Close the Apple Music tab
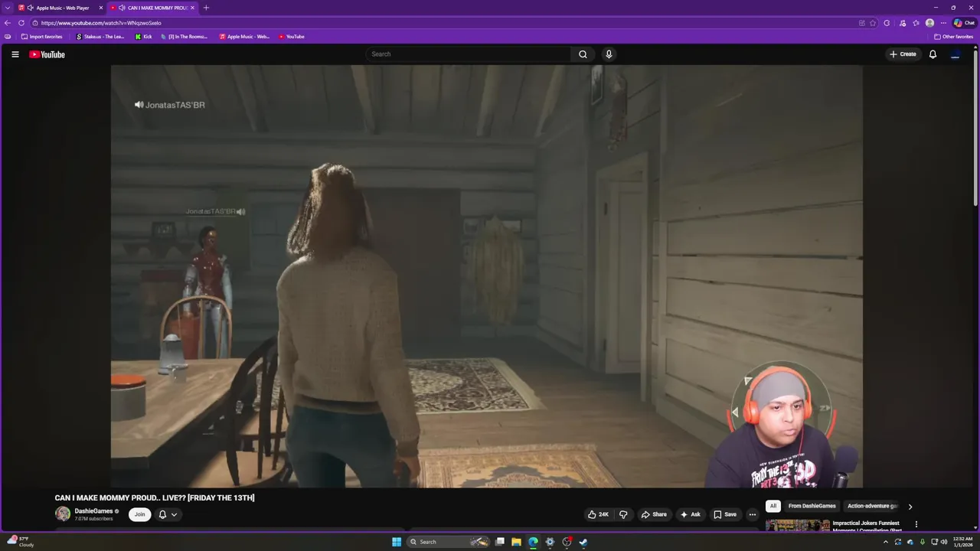 (x=100, y=8)
